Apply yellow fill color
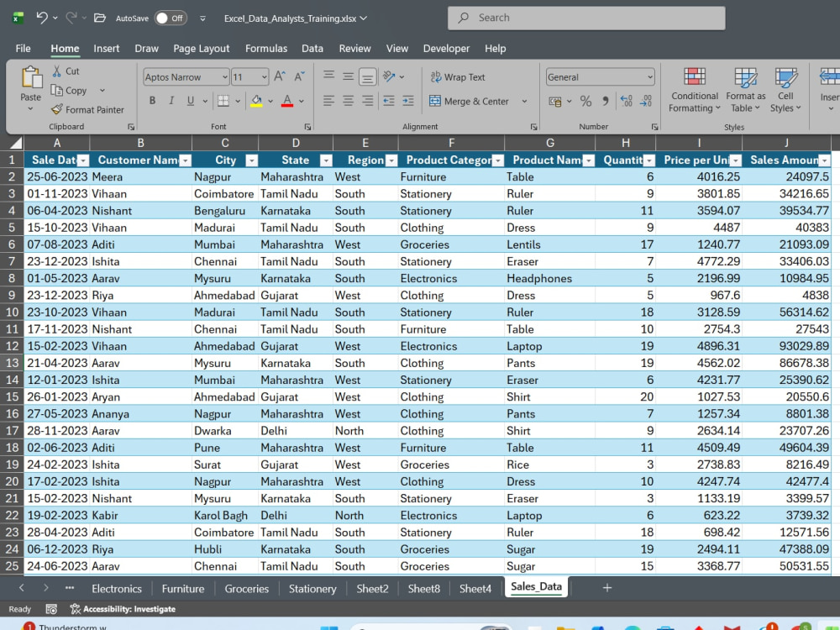Image resolution: width=840 pixels, height=630 pixels. [x=256, y=101]
